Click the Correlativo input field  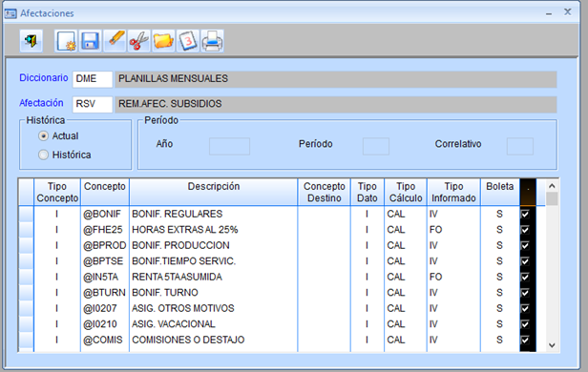click(x=519, y=146)
